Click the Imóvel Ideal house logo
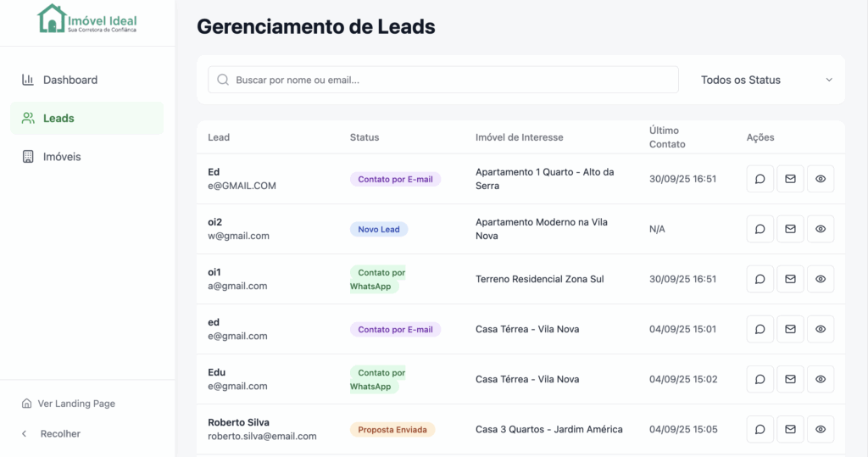The width and height of the screenshot is (868, 457). pos(52,19)
